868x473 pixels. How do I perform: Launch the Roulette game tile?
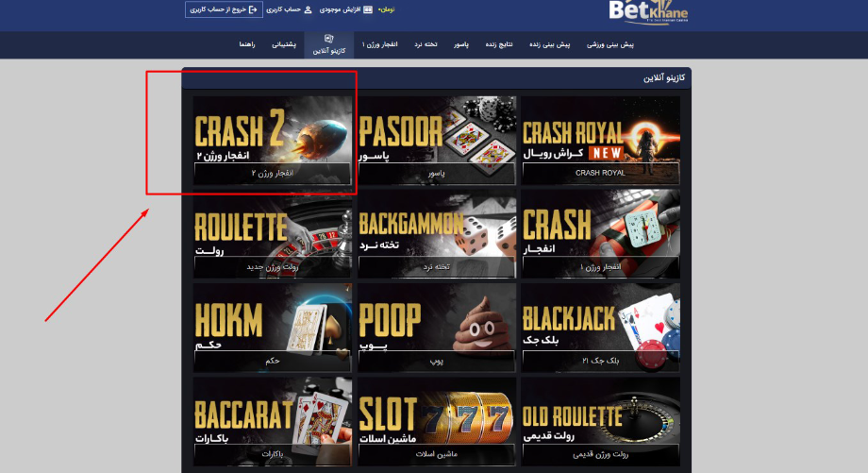click(273, 234)
